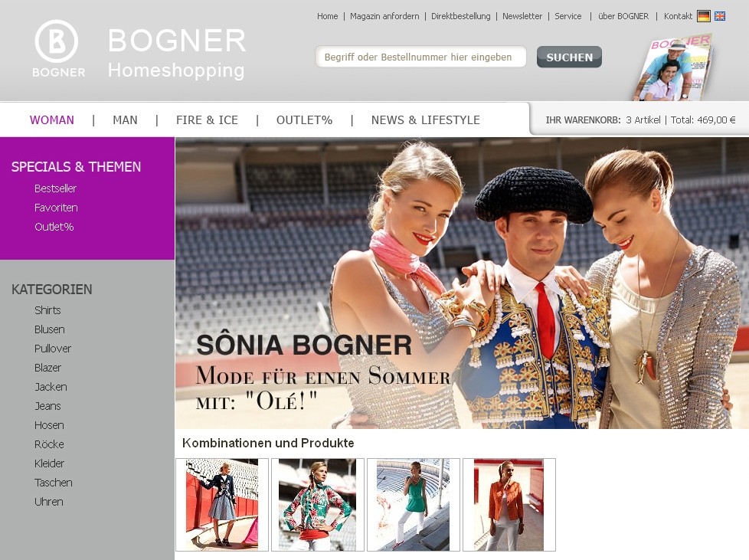Select the OUTLET% menu item

click(x=304, y=120)
